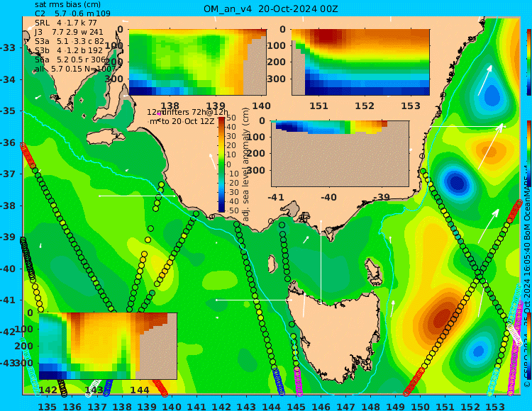Open the depth section inset spanning 151 to 153
This screenshot has width=532, height=411.
(360, 62)
